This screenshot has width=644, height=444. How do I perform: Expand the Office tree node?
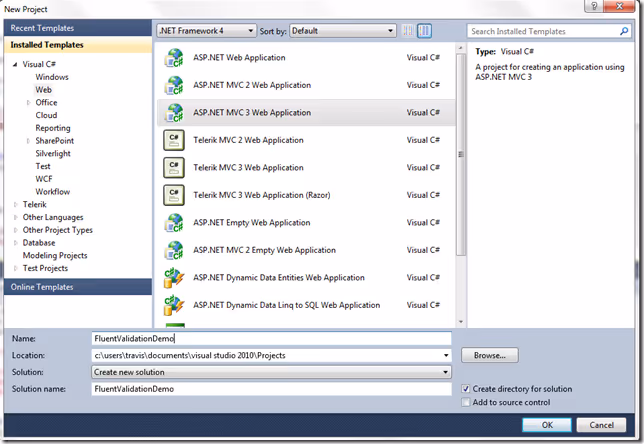[28, 103]
